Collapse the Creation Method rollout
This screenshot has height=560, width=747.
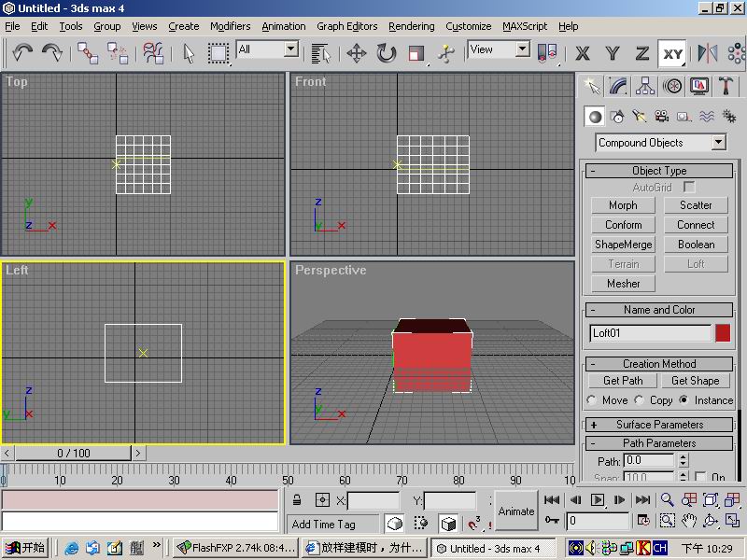pos(659,364)
